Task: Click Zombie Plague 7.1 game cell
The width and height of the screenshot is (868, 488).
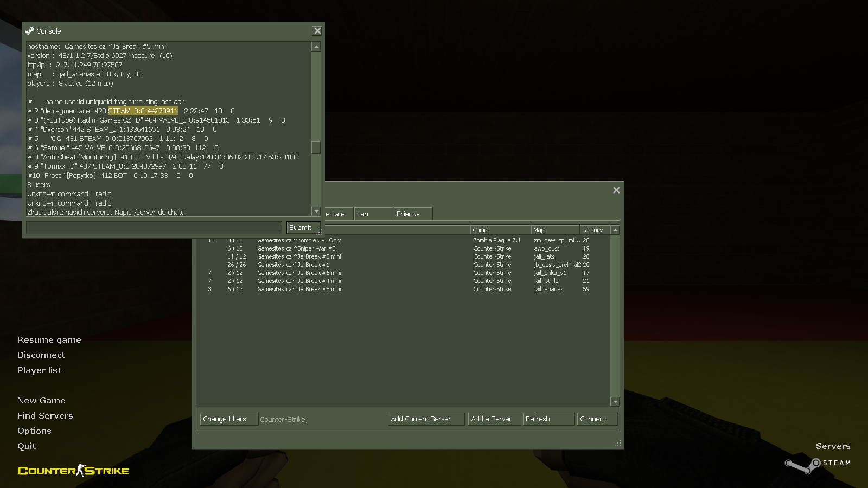Action: (496, 240)
